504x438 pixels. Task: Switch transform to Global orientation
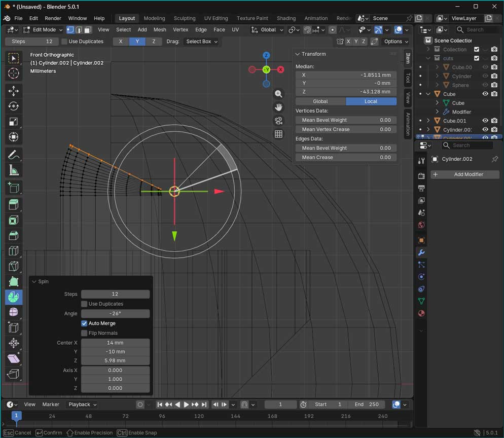point(320,101)
